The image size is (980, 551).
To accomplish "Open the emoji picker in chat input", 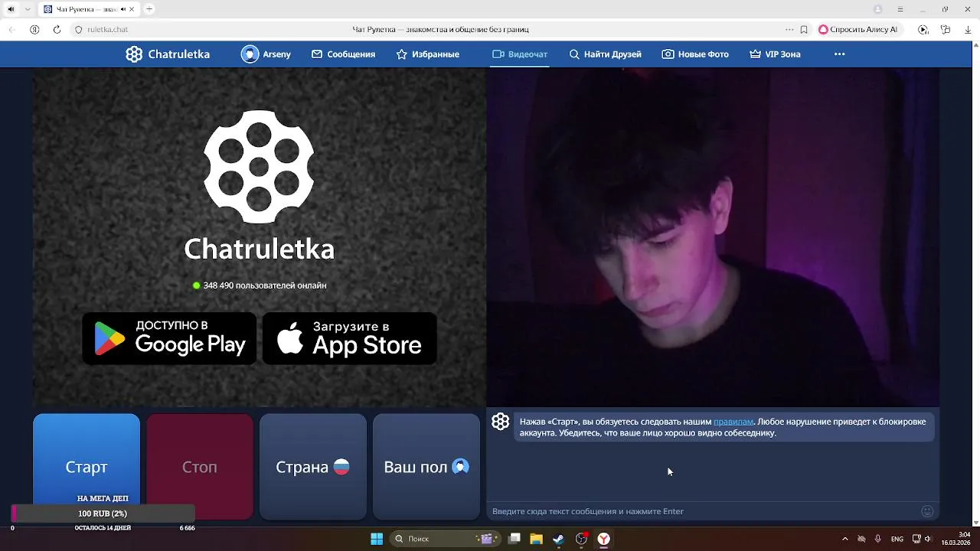I will pyautogui.click(x=927, y=511).
